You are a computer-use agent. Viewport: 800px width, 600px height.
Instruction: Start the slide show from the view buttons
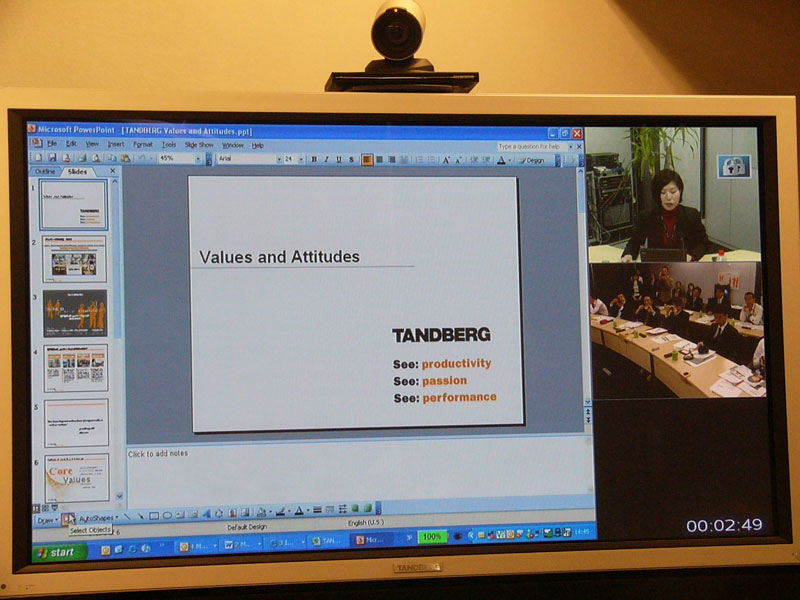[x=54, y=508]
